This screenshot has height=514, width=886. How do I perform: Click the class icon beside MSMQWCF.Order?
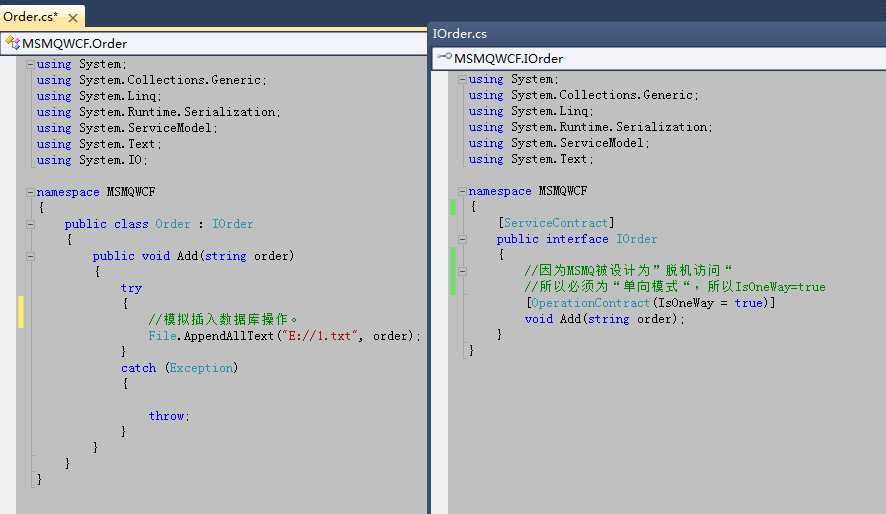pos(12,43)
